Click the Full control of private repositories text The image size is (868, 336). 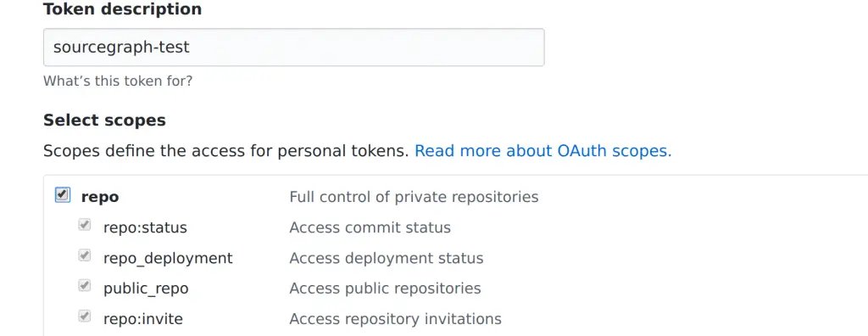414,198
